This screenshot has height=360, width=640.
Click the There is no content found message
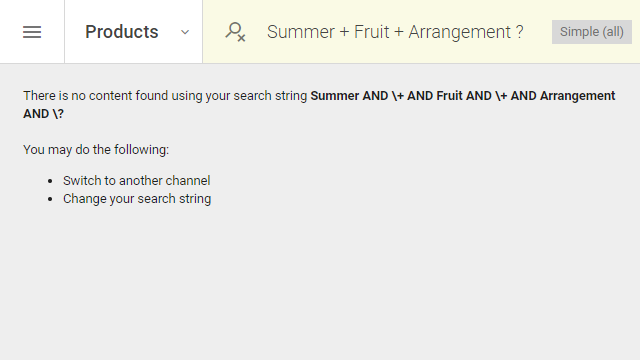point(165,96)
